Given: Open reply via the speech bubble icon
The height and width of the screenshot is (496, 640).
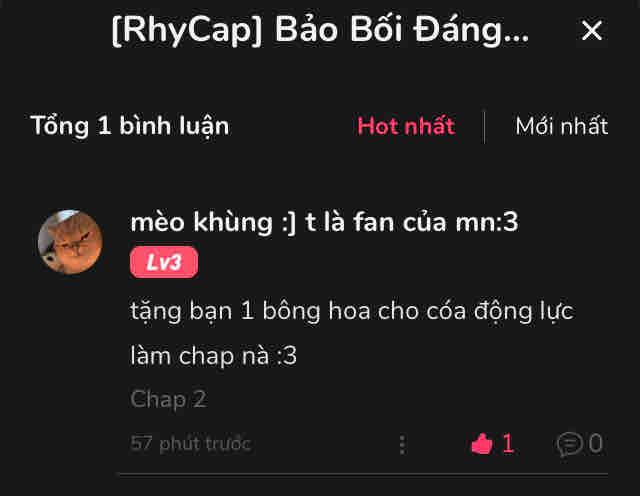Looking at the screenshot, I should pos(569,444).
